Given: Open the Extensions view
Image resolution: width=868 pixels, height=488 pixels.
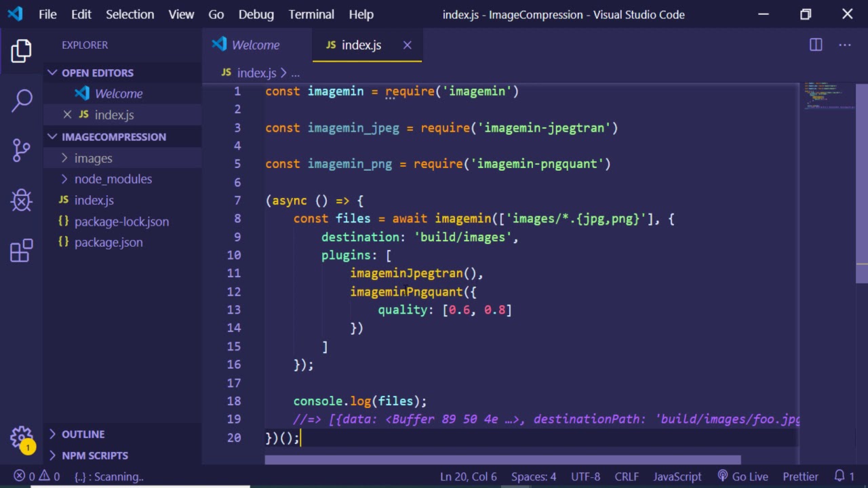Looking at the screenshot, I should pyautogui.click(x=22, y=250).
